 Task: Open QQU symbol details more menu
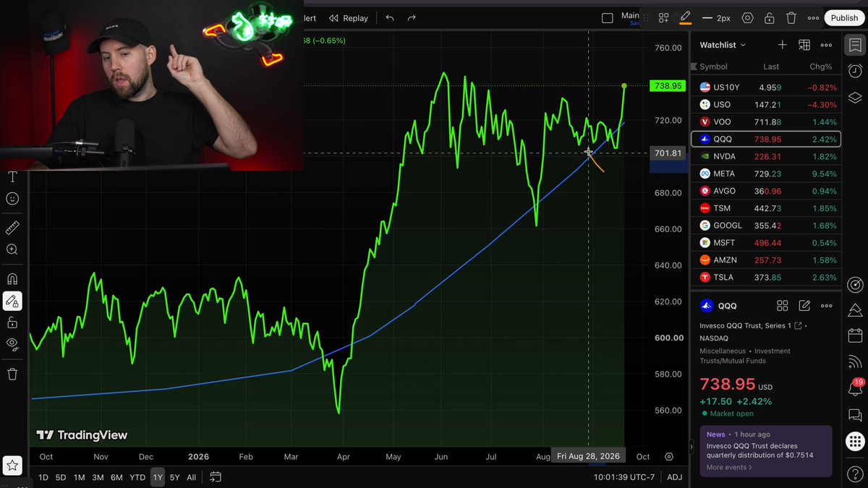pos(826,306)
